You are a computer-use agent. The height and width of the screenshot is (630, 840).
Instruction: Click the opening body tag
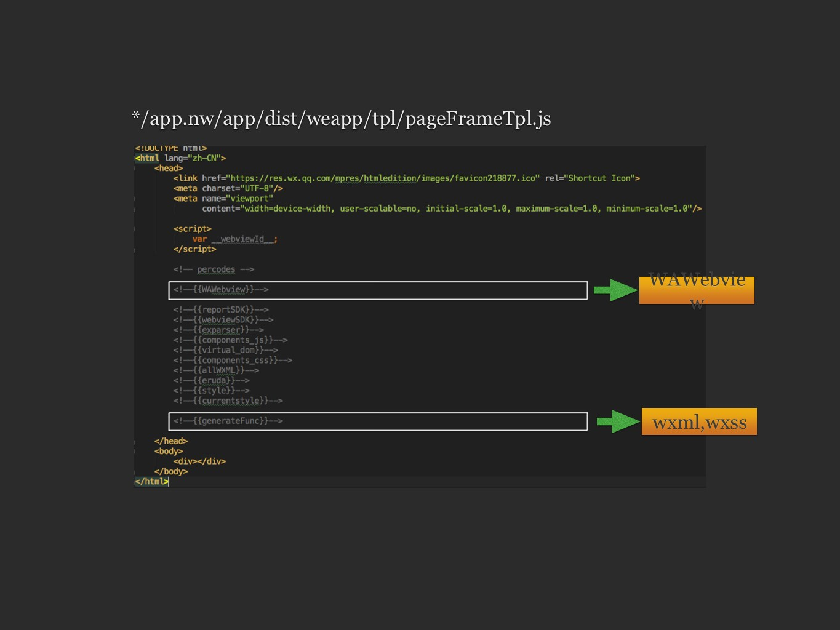coord(169,452)
